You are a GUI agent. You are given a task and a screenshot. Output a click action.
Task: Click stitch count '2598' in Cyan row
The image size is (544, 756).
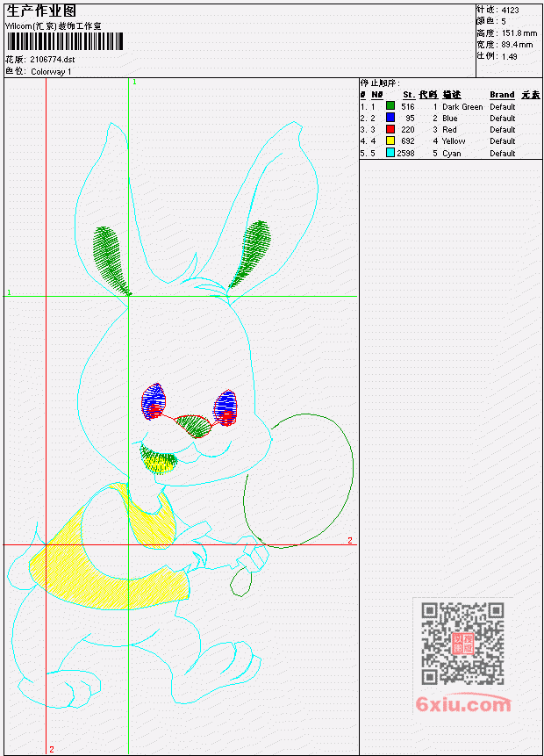coord(405,154)
